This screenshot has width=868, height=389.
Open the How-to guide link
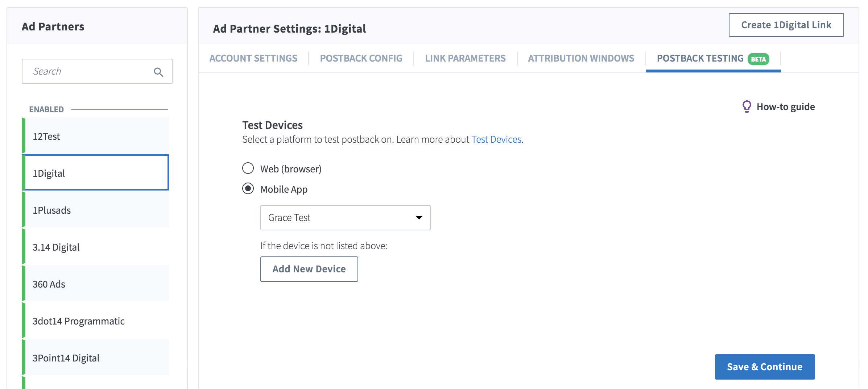[x=785, y=107]
